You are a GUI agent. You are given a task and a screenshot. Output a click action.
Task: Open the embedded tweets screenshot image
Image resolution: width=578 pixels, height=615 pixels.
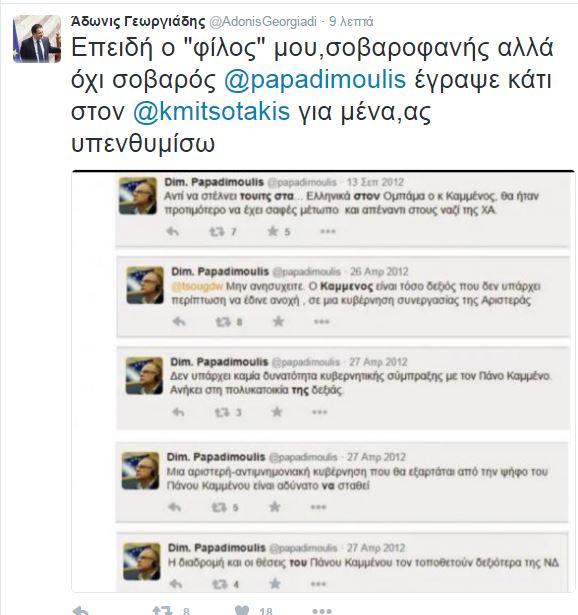pos(323,381)
